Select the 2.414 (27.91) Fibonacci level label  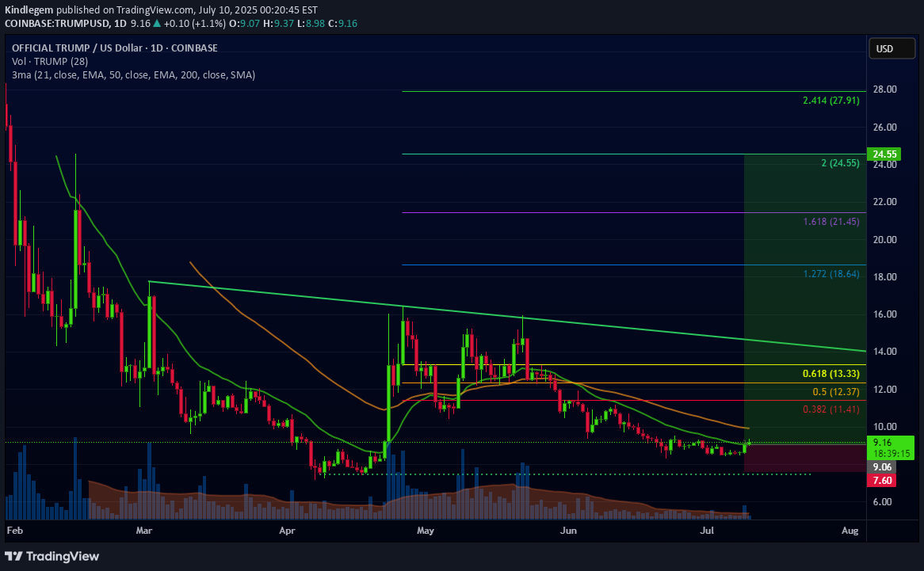click(x=830, y=101)
